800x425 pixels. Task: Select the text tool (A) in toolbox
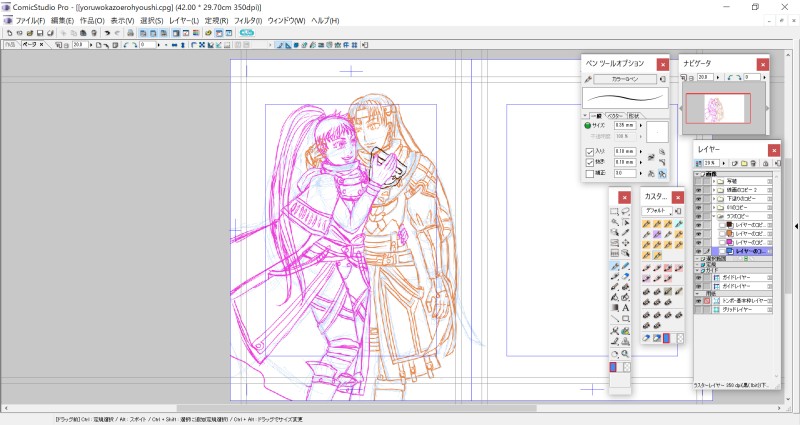coord(626,307)
